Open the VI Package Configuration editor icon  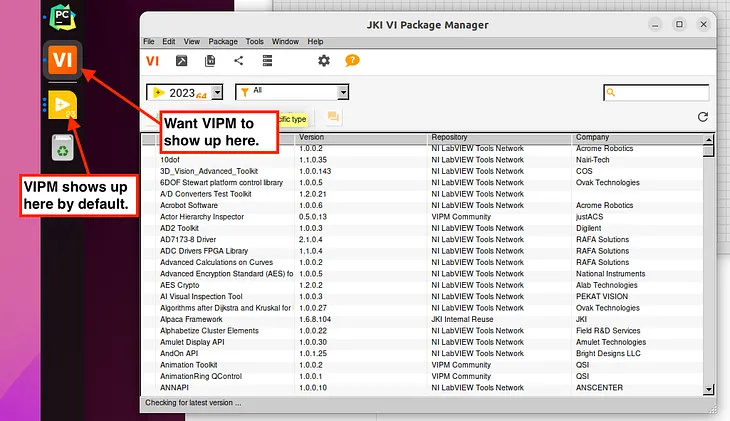click(210, 61)
